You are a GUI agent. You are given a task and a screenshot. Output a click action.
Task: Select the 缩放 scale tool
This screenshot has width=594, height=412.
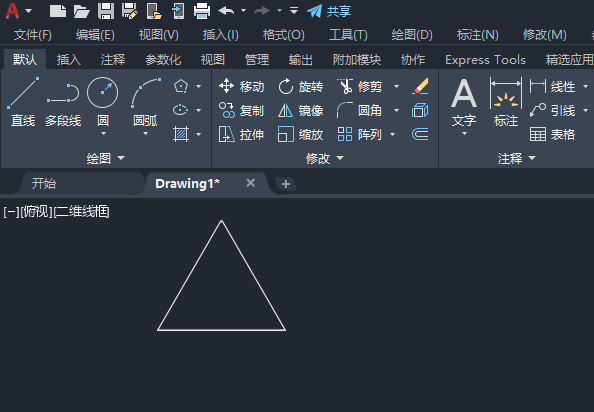300,134
